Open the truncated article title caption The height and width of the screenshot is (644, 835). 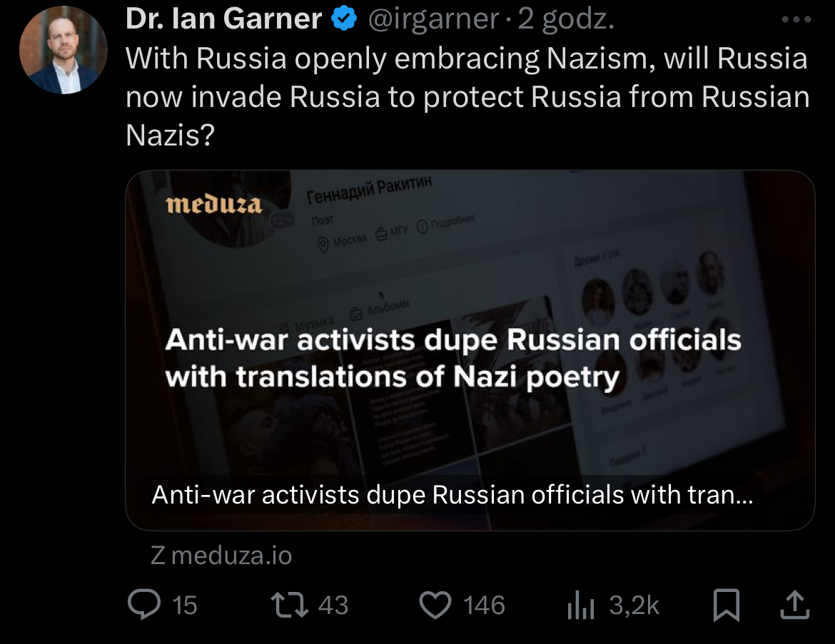452,495
